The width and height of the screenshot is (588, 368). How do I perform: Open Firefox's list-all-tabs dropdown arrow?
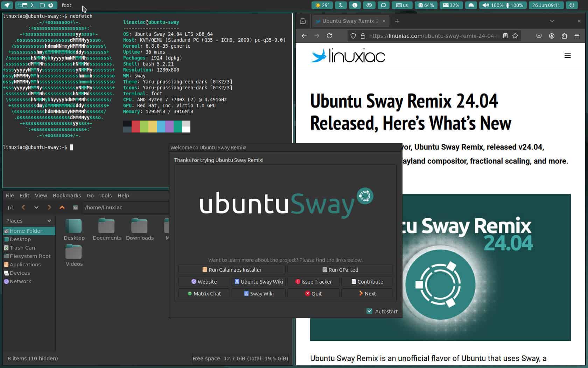(x=552, y=21)
